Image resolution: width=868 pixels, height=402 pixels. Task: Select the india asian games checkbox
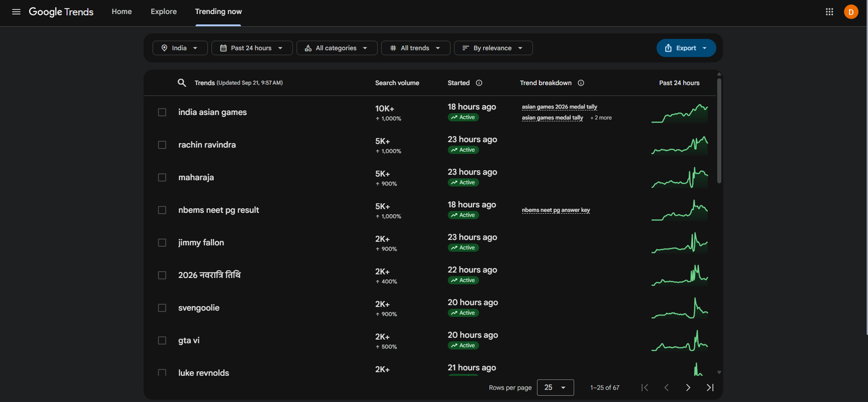pyautogui.click(x=162, y=112)
